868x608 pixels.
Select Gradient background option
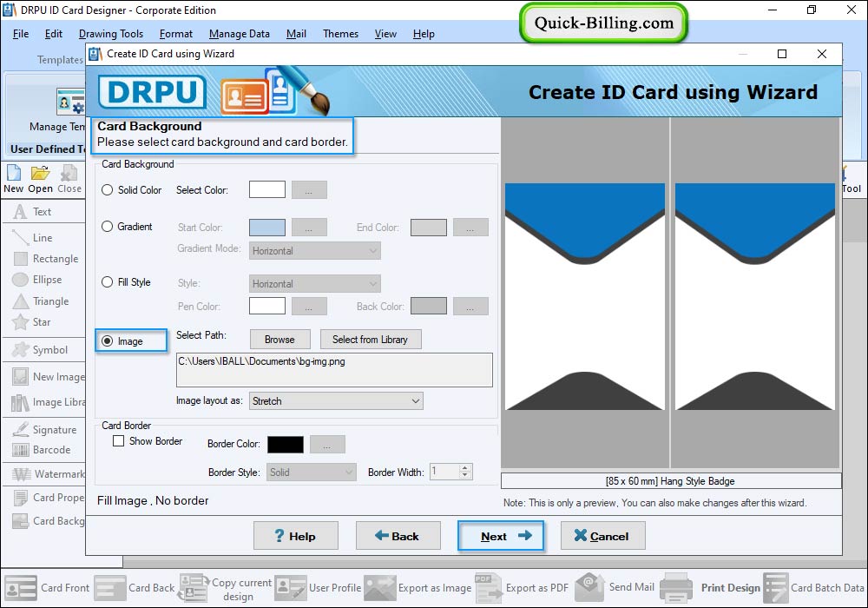108,227
